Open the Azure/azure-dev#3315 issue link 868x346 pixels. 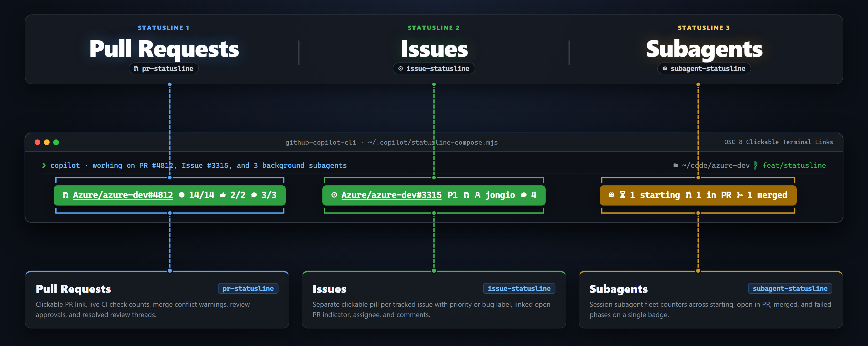tap(391, 195)
